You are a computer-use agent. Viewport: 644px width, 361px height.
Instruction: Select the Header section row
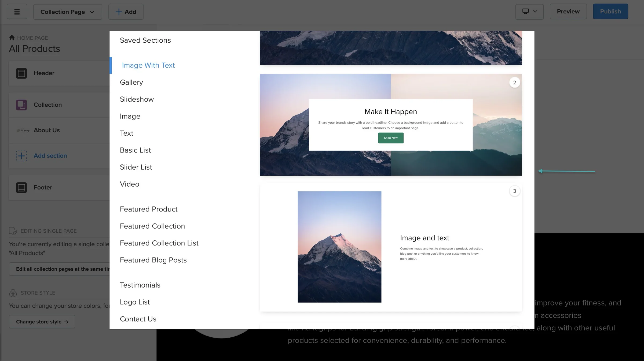(x=59, y=73)
